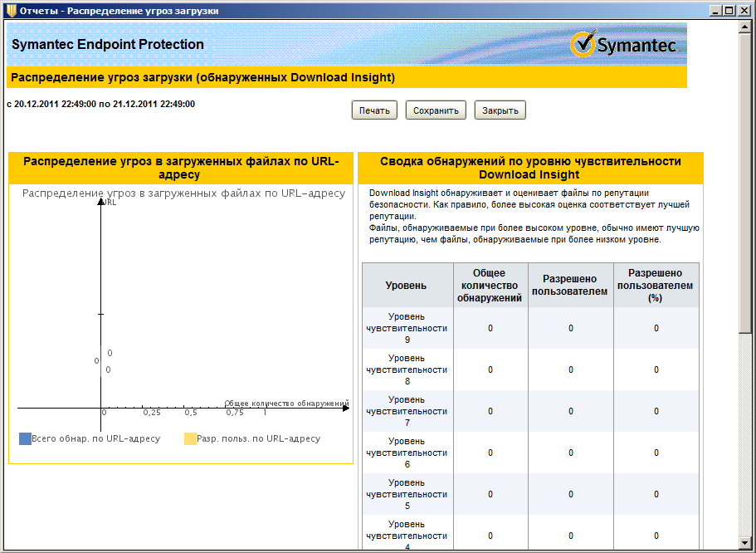Click the vertical scrollbar down arrow

(x=745, y=543)
